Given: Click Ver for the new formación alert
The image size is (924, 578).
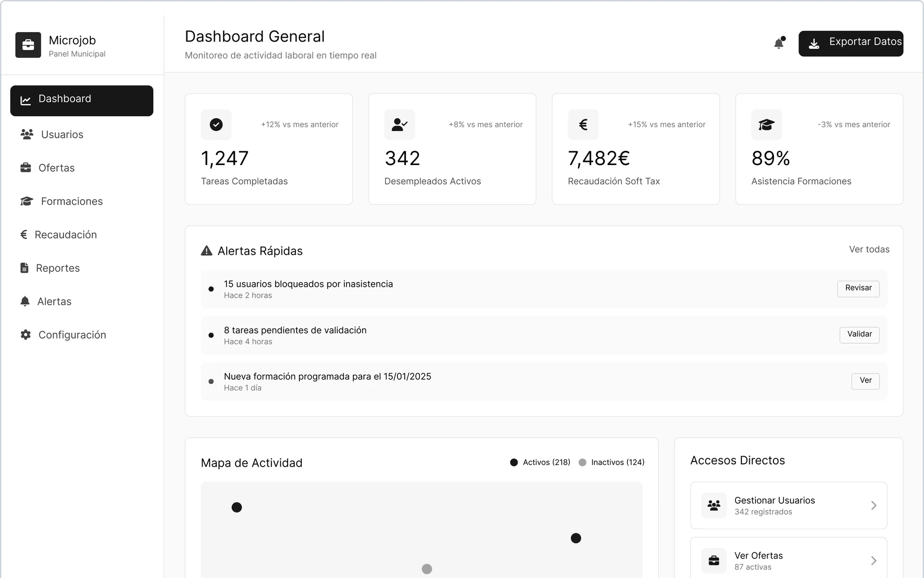Looking at the screenshot, I should pos(866,381).
